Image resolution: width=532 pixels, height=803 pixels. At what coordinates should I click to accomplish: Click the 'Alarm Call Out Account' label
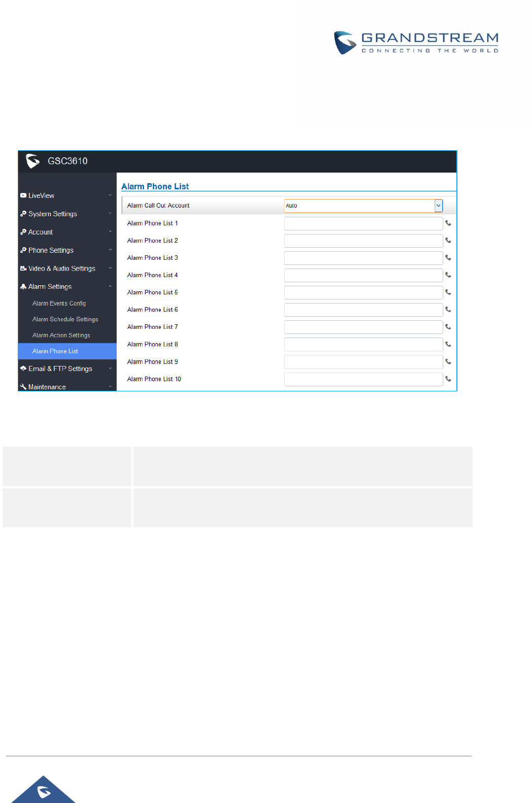click(158, 206)
